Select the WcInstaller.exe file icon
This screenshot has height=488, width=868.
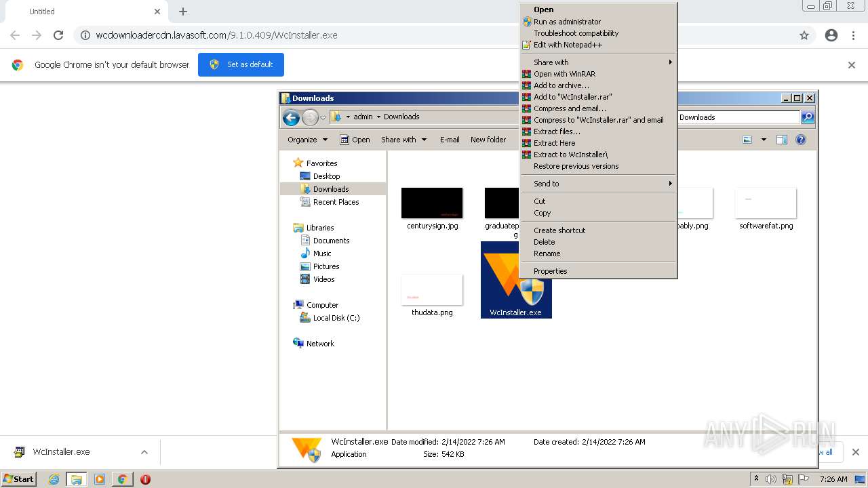coord(516,279)
